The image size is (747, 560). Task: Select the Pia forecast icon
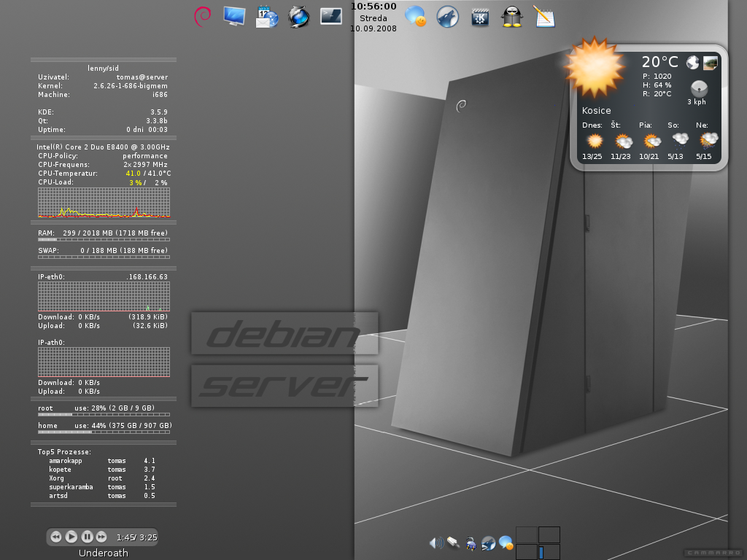(651, 141)
